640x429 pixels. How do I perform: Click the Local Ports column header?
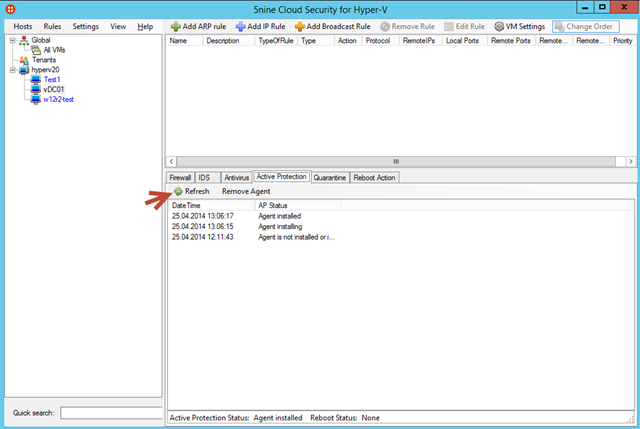coord(465,41)
